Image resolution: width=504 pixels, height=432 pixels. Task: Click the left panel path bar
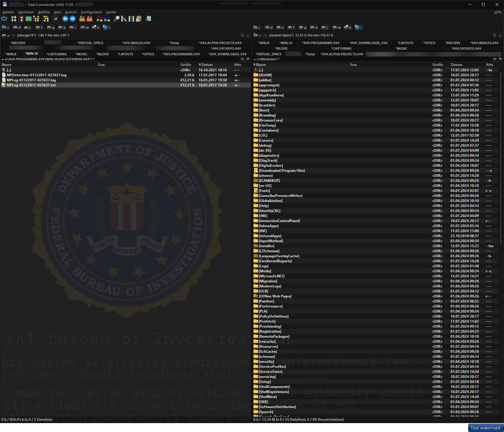pyautogui.click(x=120, y=59)
